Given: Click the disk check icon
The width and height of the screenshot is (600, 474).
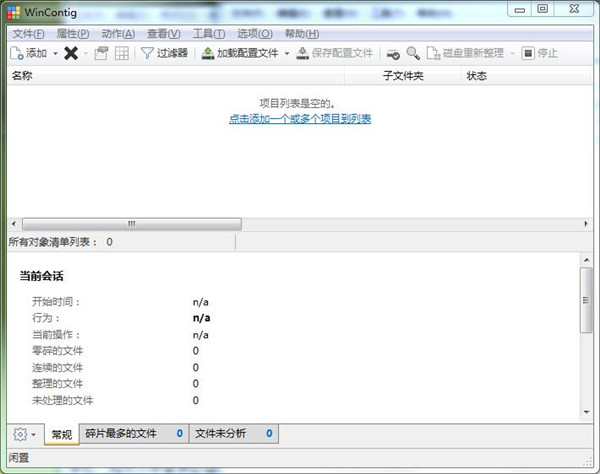Looking at the screenshot, I should pyautogui.click(x=393, y=54).
